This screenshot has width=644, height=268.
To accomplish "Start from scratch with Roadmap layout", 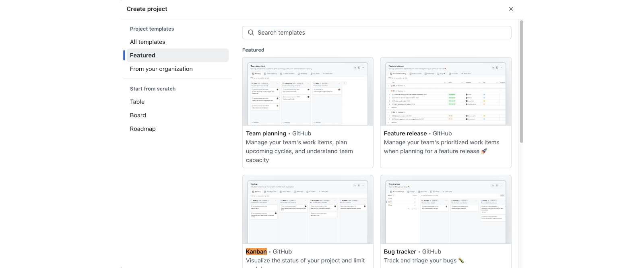I will click(142, 129).
